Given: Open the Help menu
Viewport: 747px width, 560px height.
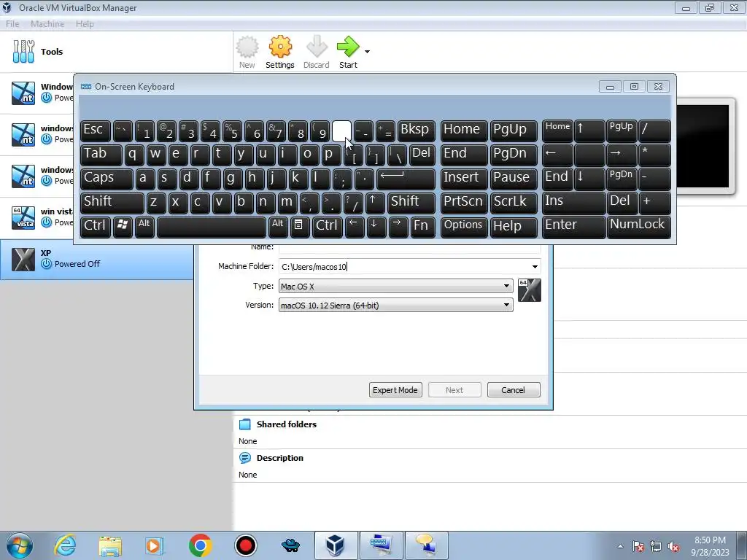Looking at the screenshot, I should click(x=85, y=24).
